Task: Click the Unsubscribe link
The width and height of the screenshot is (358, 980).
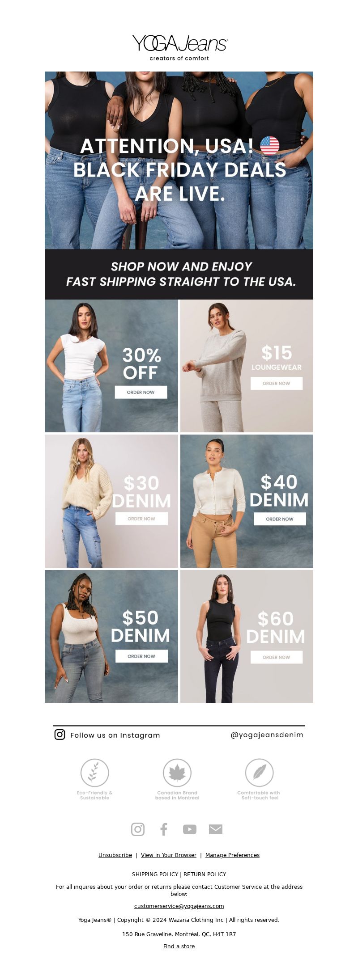Action: click(115, 855)
